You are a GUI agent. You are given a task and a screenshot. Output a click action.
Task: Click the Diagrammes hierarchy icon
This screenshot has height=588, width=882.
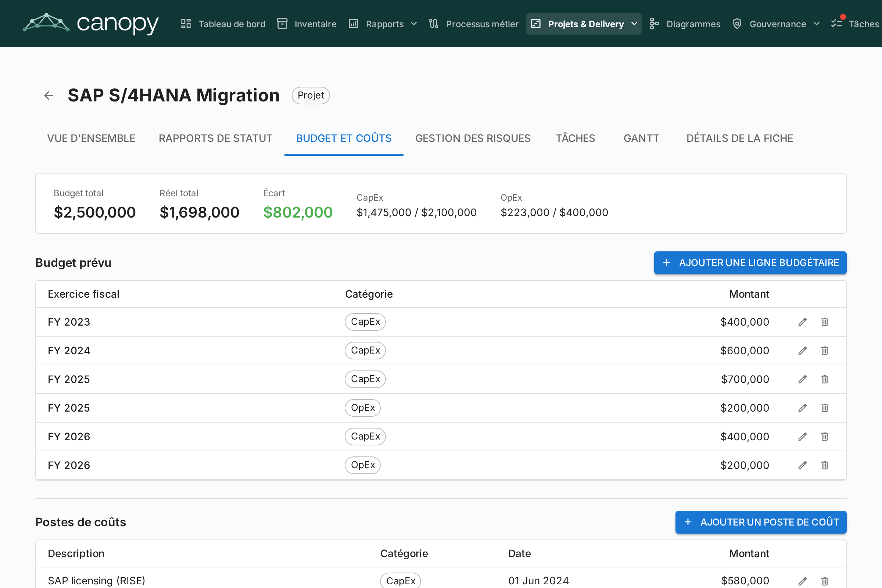point(655,24)
